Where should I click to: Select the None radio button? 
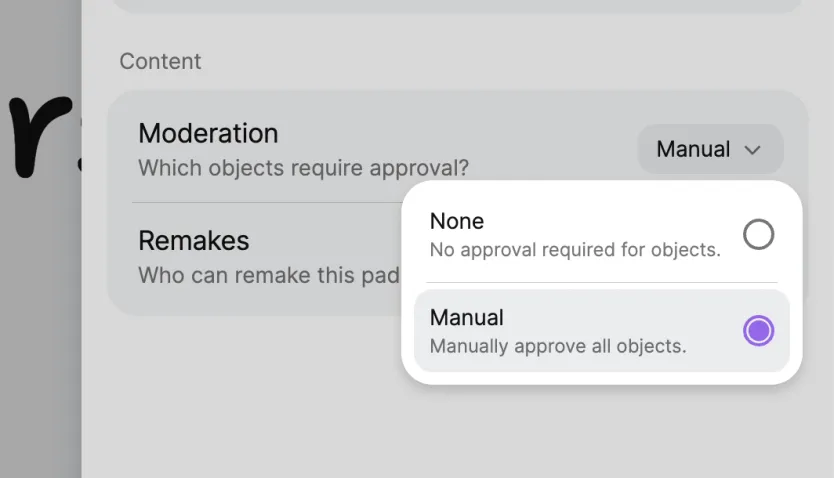[758, 235]
